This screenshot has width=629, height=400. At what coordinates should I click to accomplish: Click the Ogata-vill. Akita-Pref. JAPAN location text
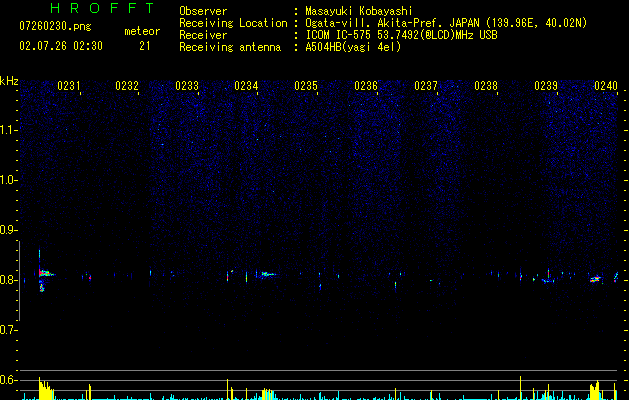point(446,23)
